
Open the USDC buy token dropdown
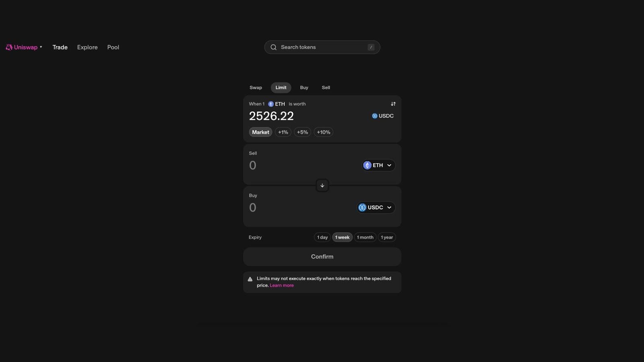click(x=376, y=208)
